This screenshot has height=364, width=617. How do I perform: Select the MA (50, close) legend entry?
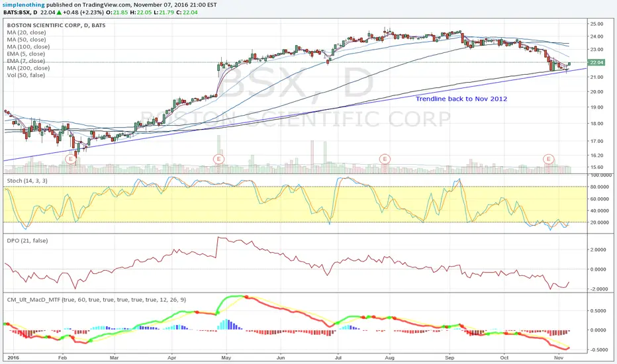pos(26,40)
